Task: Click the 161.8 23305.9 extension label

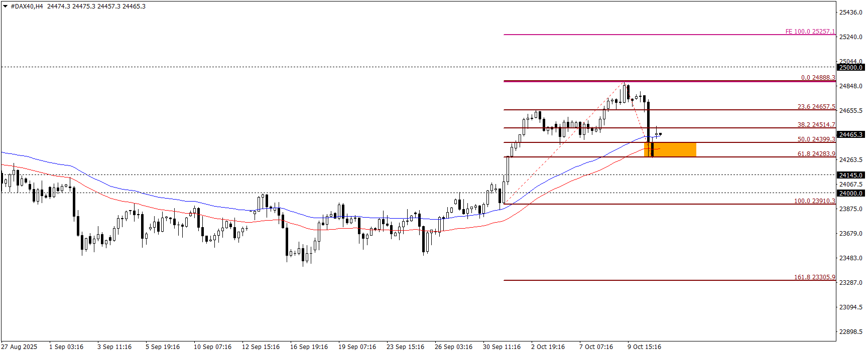Action: [x=814, y=277]
